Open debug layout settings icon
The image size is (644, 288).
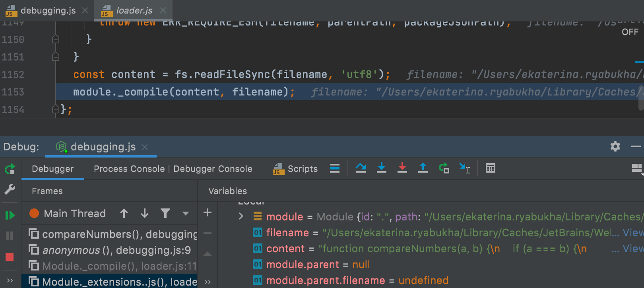coord(637,169)
